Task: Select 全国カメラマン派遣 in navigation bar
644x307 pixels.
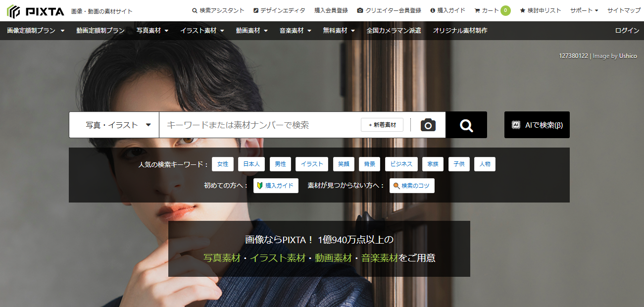Action: point(394,31)
